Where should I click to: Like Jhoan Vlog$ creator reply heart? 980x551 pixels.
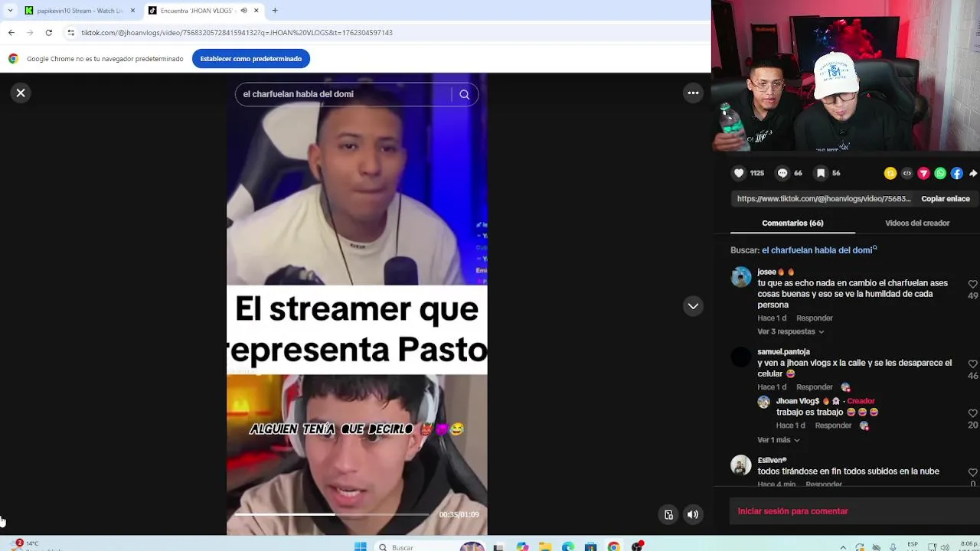(972, 413)
